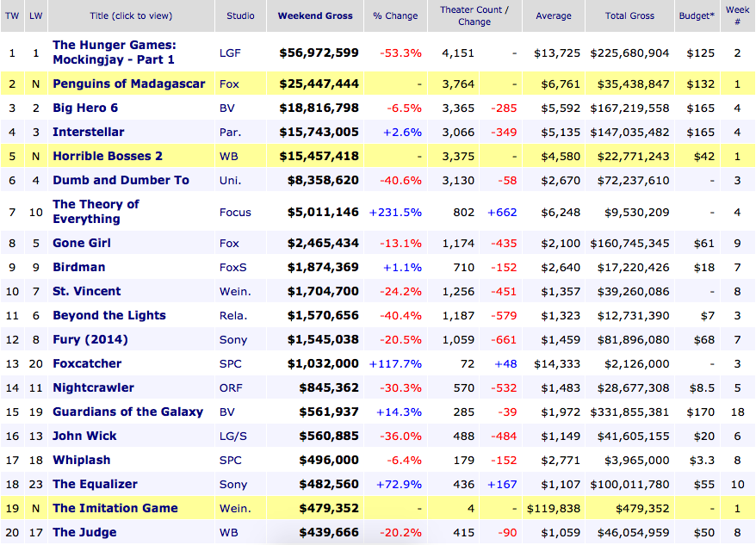Open the Interstellar title link
The image size is (756, 545).
coord(88,132)
